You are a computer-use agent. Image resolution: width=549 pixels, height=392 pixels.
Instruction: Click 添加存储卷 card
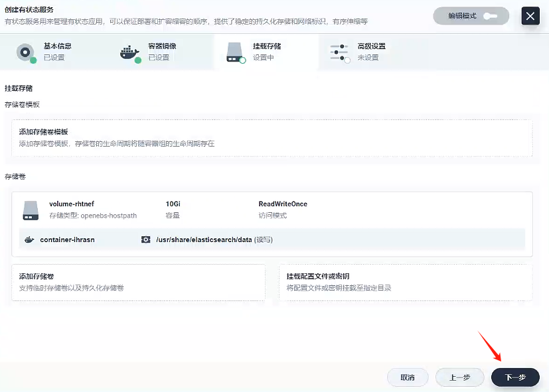pos(138,282)
